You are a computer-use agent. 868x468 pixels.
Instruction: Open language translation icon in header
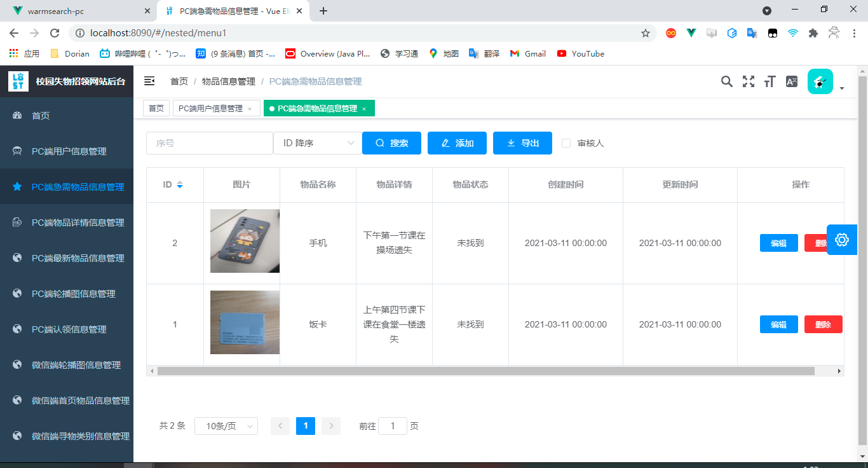click(x=792, y=81)
